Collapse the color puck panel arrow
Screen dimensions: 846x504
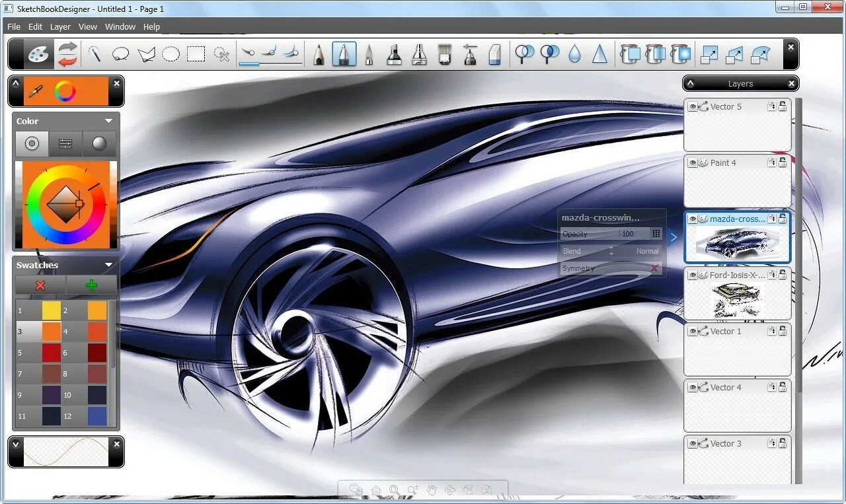pyautogui.click(x=16, y=83)
